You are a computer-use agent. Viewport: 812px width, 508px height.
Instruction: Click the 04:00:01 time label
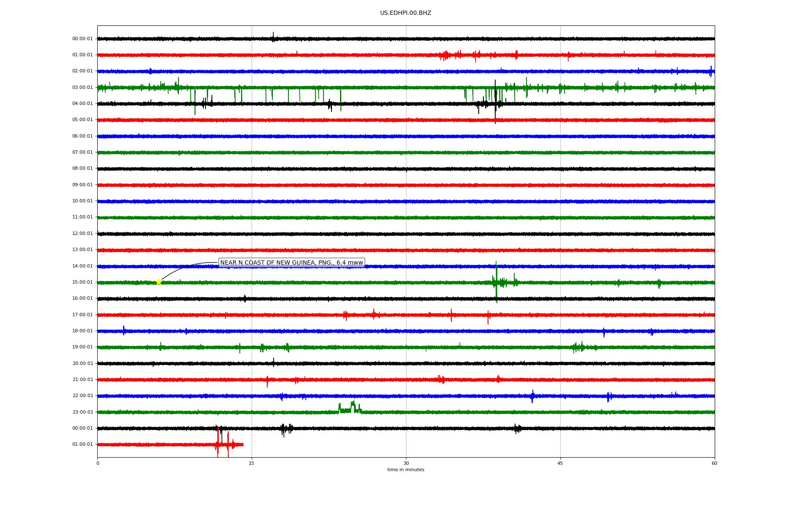point(82,103)
